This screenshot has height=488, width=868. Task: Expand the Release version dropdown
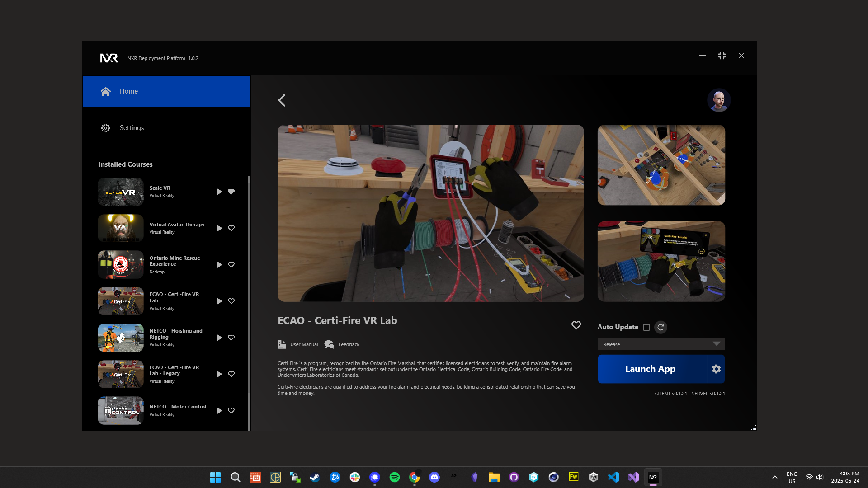(x=661, y=344)
